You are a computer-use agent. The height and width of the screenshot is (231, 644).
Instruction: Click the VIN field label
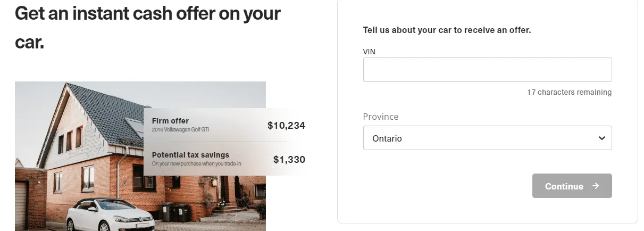pos(369,52)
